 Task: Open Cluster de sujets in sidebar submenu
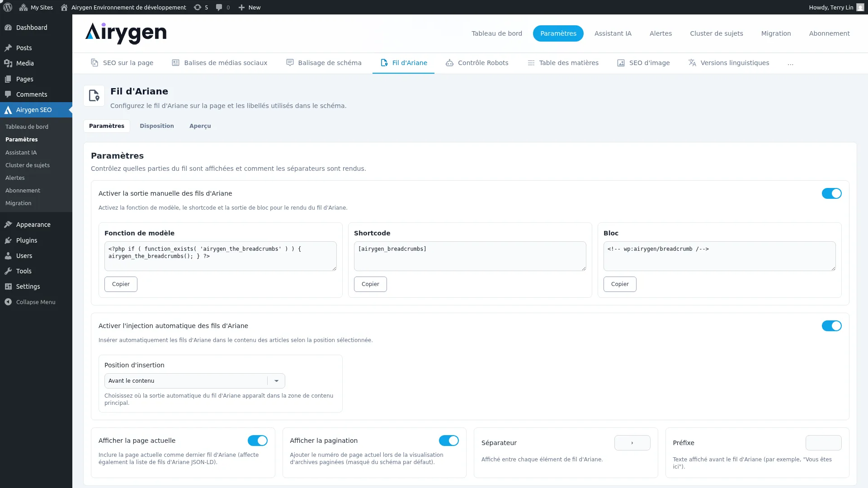coord(28,165)
